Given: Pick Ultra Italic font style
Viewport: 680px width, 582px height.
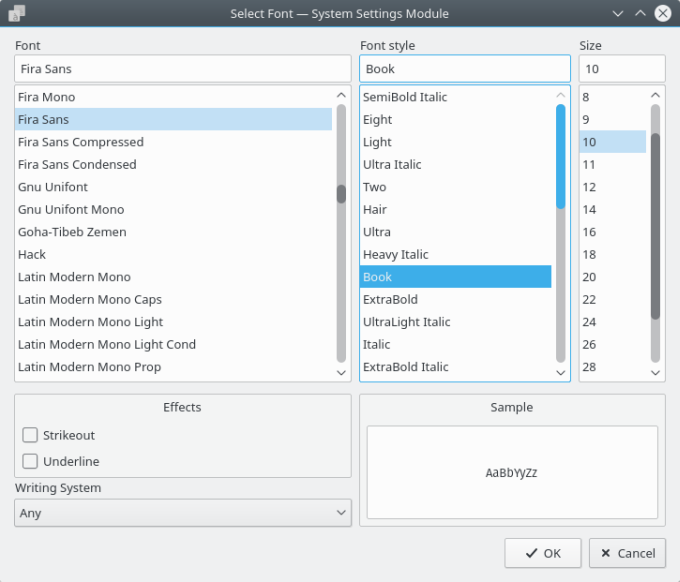Looking at the screenshot, I should click(x=456, y=164).
